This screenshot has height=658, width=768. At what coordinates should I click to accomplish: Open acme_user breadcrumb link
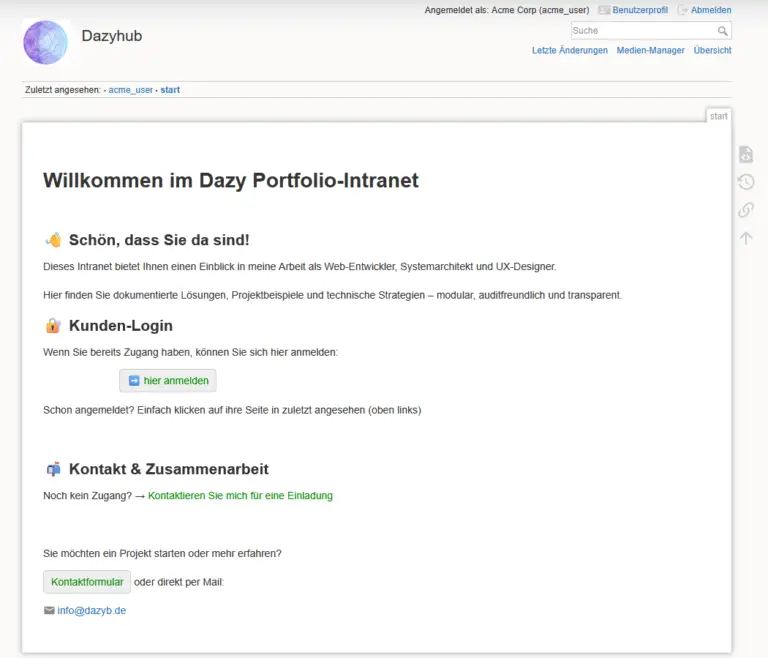(131, 90)
